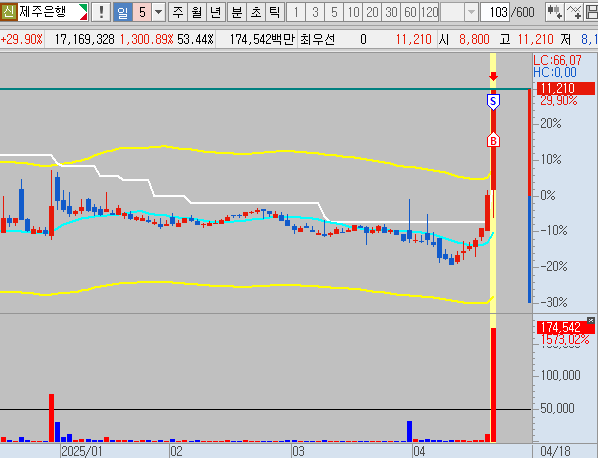The height and width of the screenshot is (458, 598).
Task: Click the HC:0.00 label
Action: [x=555, y=72]
